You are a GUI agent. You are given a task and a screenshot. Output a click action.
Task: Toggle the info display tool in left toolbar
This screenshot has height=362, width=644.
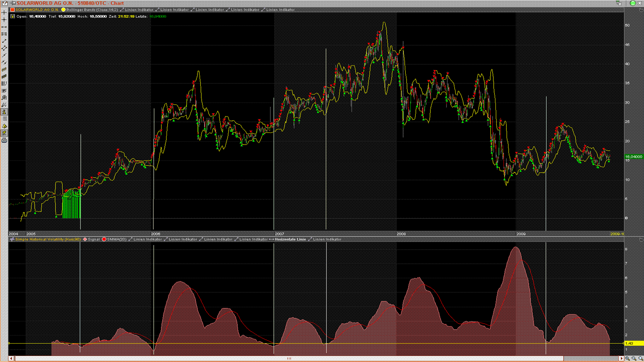pyautogui.click(x=4, y=112)
